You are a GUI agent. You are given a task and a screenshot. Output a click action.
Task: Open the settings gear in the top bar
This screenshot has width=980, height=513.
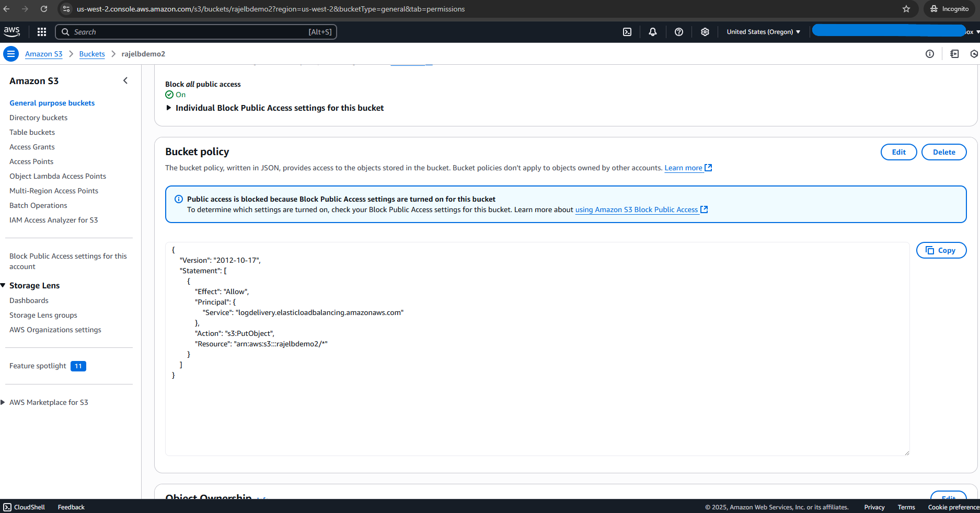[x=705, y=32]
